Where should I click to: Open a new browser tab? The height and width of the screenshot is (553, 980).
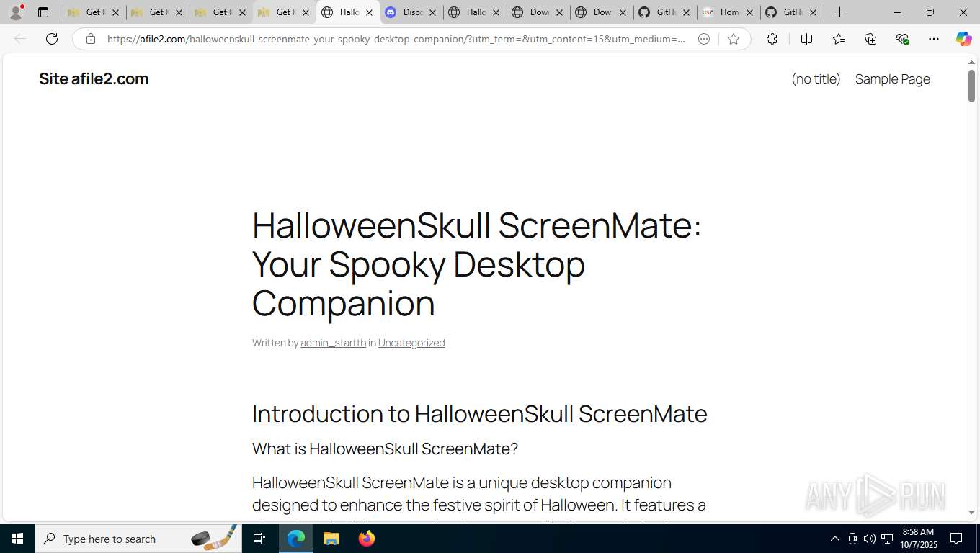pyautogui.click(x=839, y=12)
